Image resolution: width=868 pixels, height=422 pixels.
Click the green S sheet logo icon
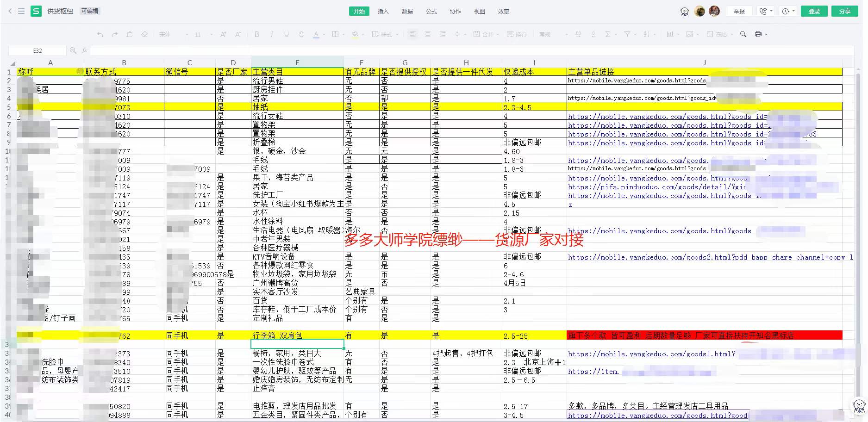click(x=36, y=11)
